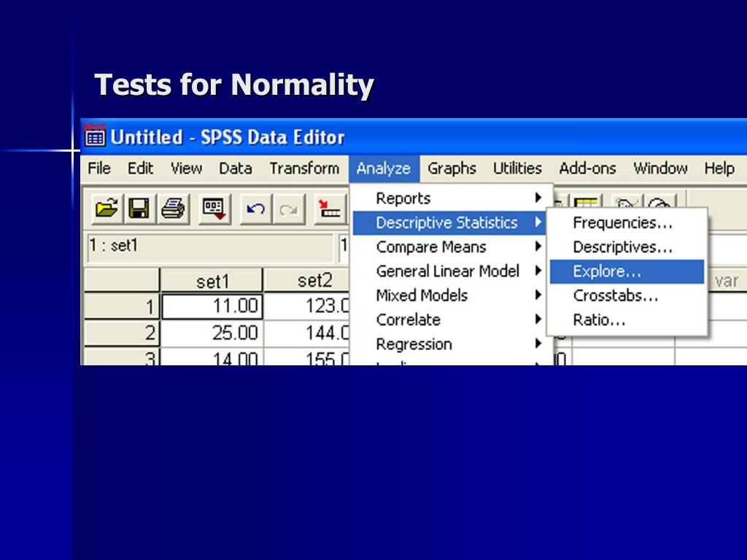Choose Descriptives... from the submenu
747x560 pixels.
627,247
